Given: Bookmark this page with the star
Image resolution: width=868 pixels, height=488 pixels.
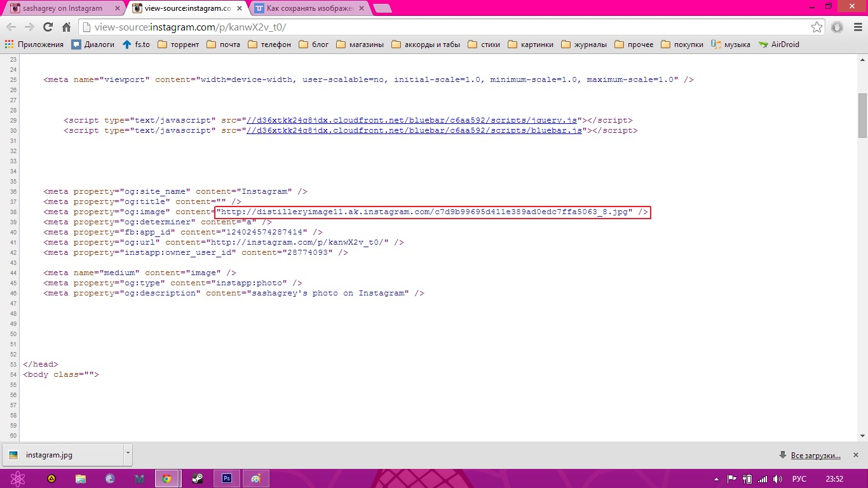Looking at the screenshot, I should pyautogui.click(x=817, y=27).
